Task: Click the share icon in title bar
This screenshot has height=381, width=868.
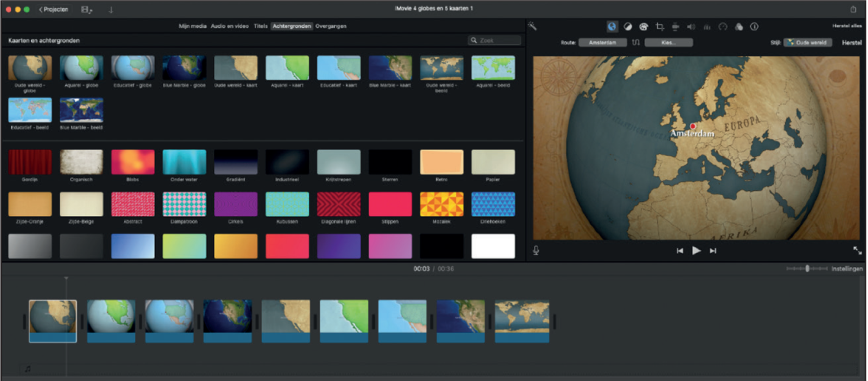Action: 853,9
